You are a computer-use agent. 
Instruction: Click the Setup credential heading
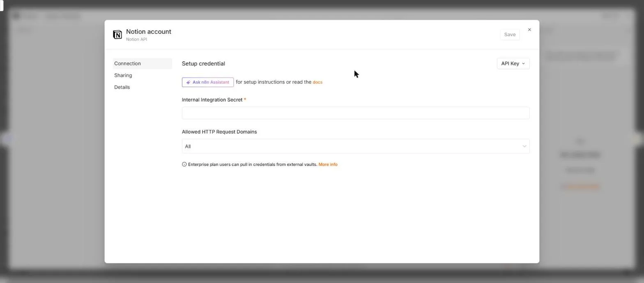[x=203, y=64]
